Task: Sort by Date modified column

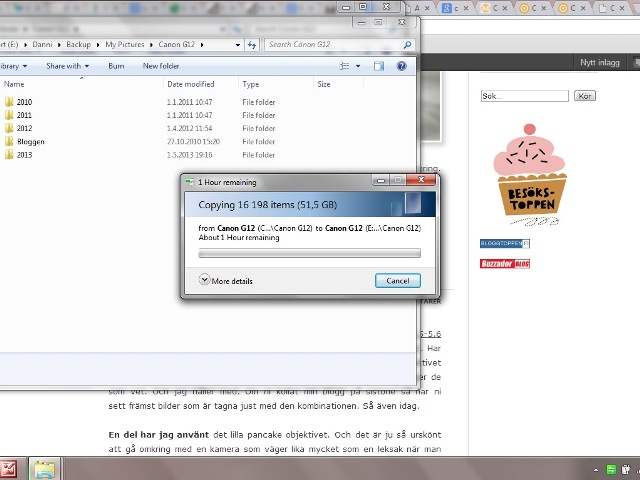Action: [190, 85]
